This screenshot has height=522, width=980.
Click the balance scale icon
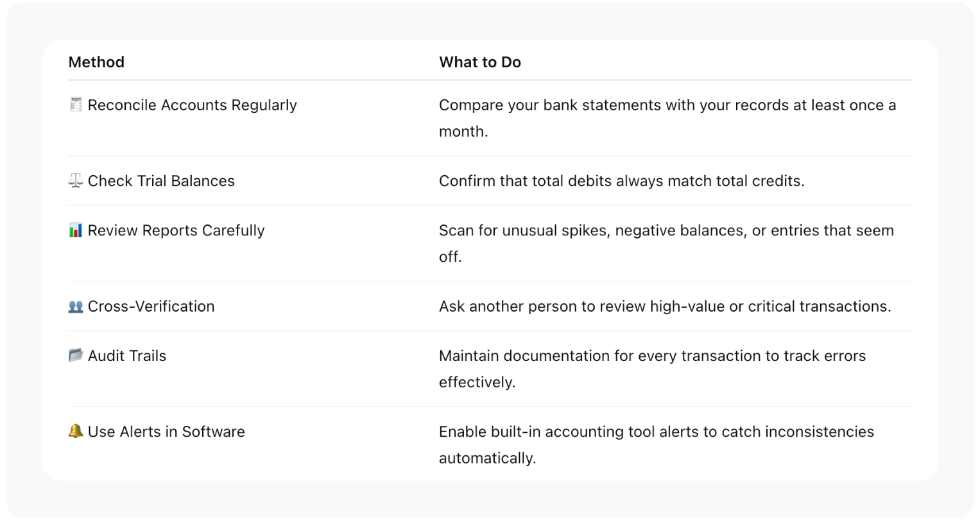coord(76,181)
